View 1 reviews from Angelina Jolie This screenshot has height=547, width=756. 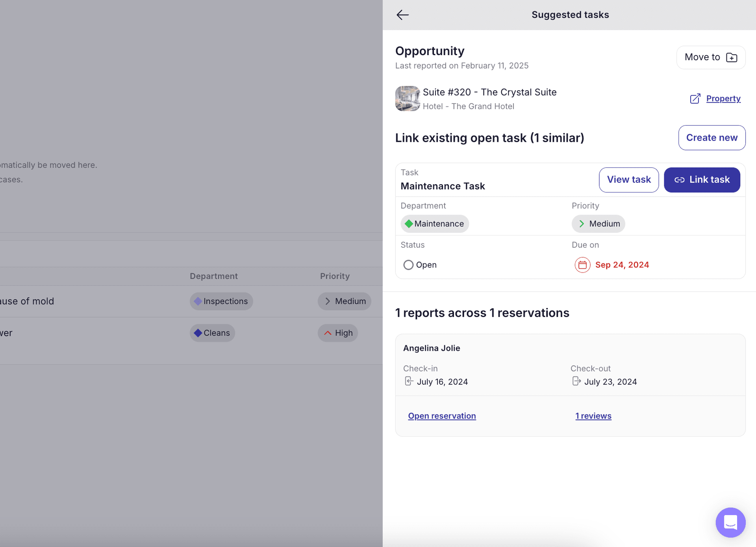click(593, 415)
